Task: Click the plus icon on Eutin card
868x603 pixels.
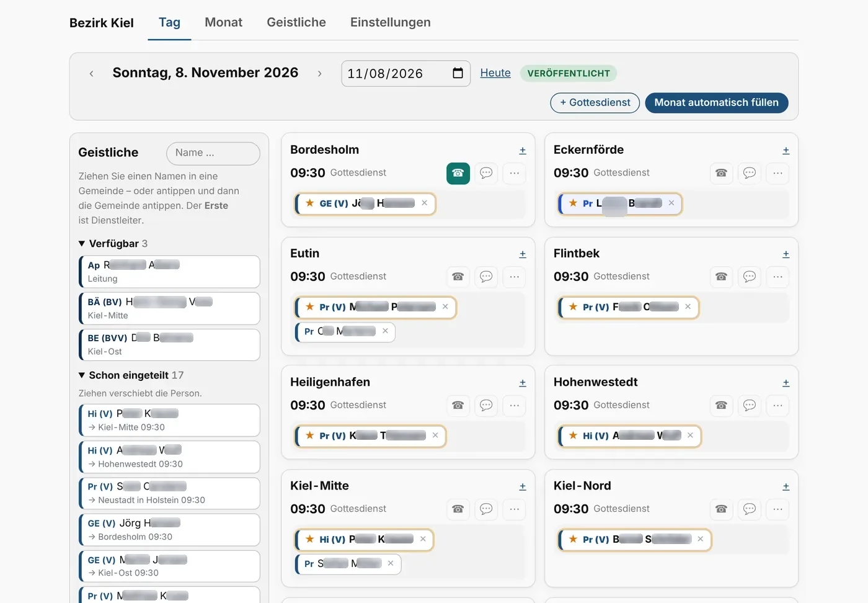Action: point(523,254)
